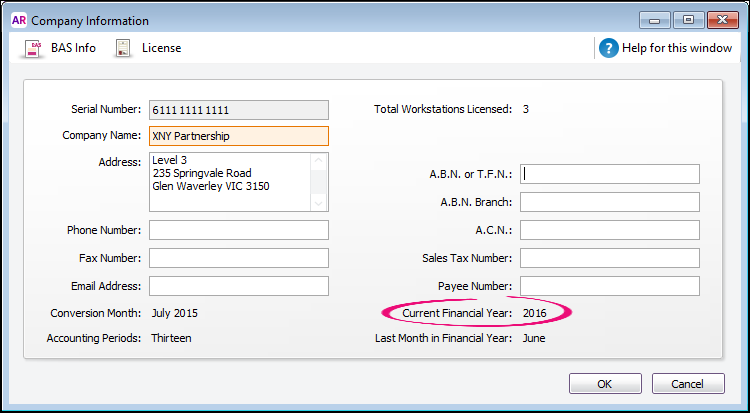750x413 pixels.
Task: Open Help for this window
Action: pyautogui.click(x=679, y=48)
